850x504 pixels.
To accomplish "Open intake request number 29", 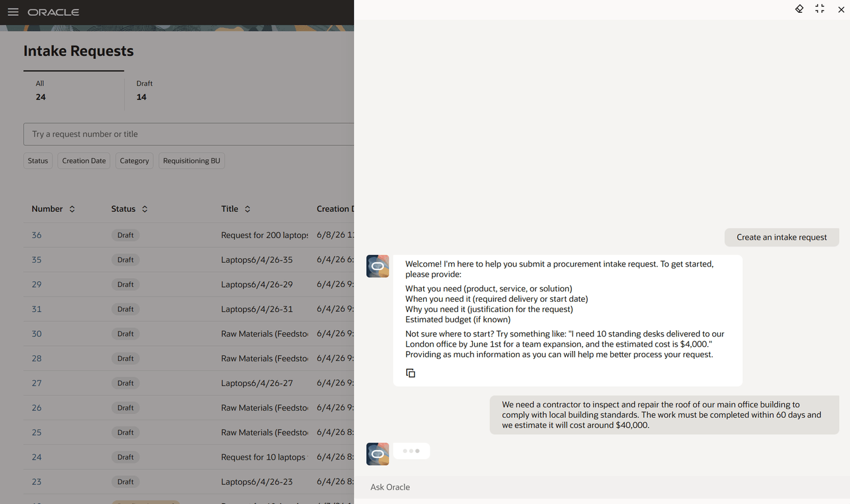I will [x=36, y=284].
